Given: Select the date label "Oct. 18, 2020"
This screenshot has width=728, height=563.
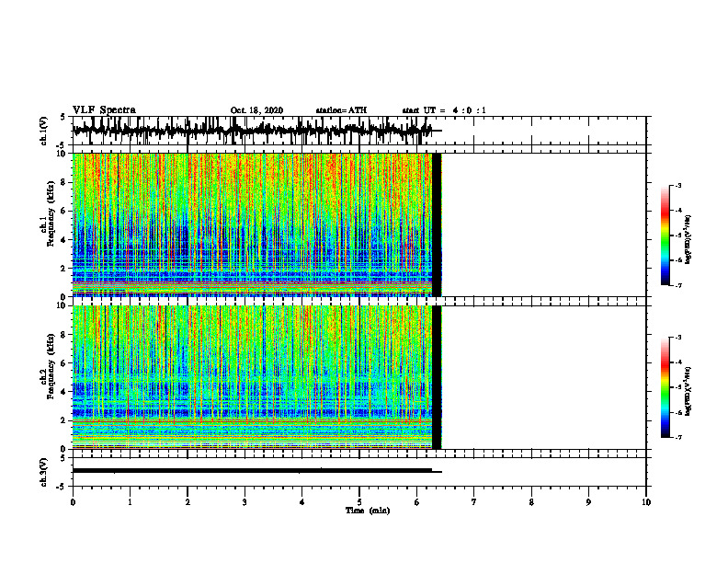Looking at the screenshot, I should (x=256, y=110).
